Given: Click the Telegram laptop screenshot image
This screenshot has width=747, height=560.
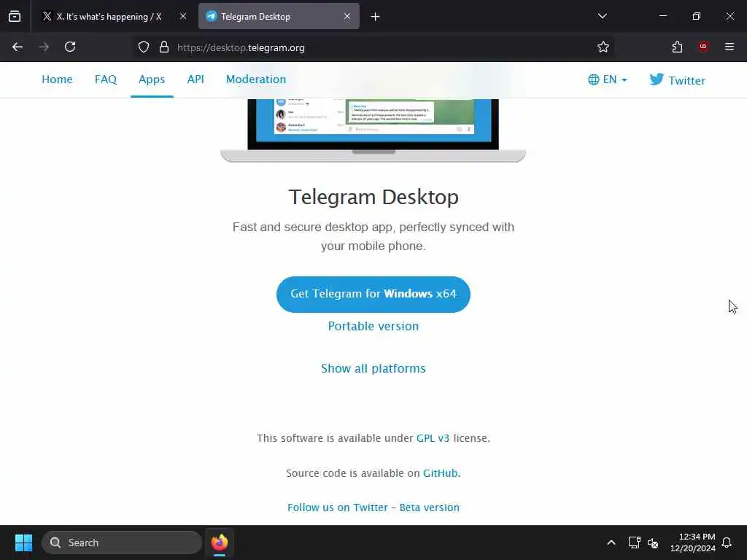Looking at the screenshot, I should click(373, 130).
